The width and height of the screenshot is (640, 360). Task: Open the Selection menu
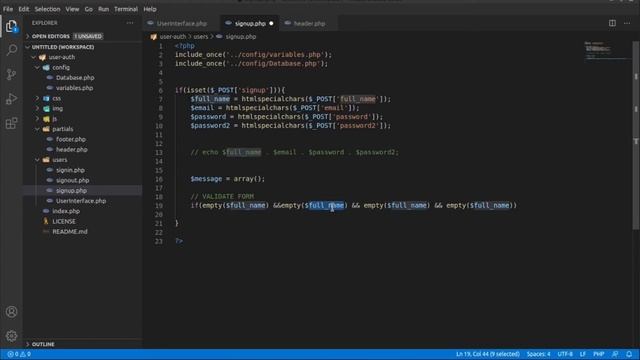47,9
